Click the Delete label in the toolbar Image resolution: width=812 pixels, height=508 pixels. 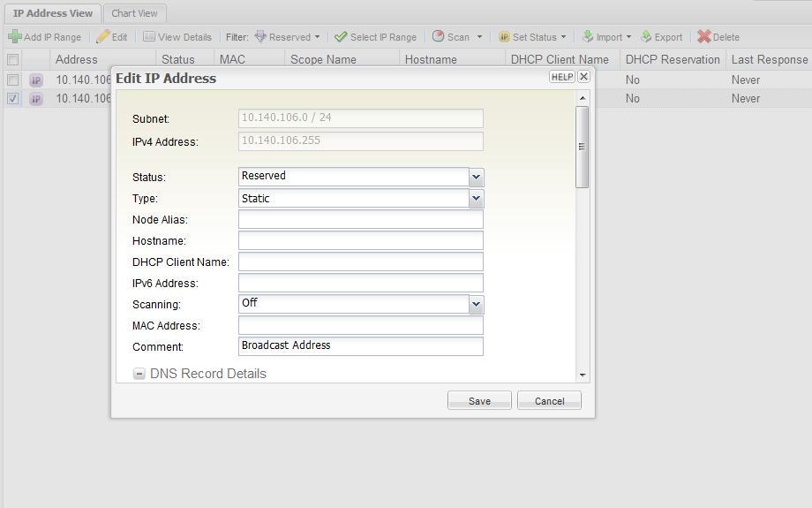[726, 37]
